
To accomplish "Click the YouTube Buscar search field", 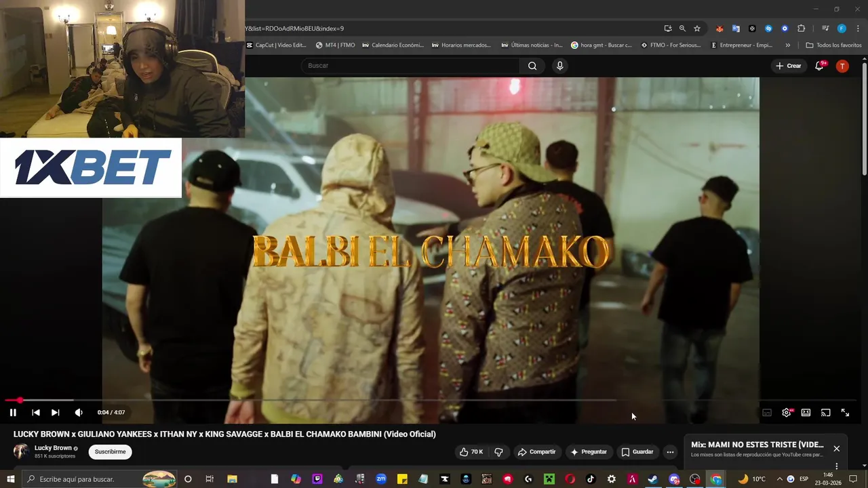I will pos(411,66).
